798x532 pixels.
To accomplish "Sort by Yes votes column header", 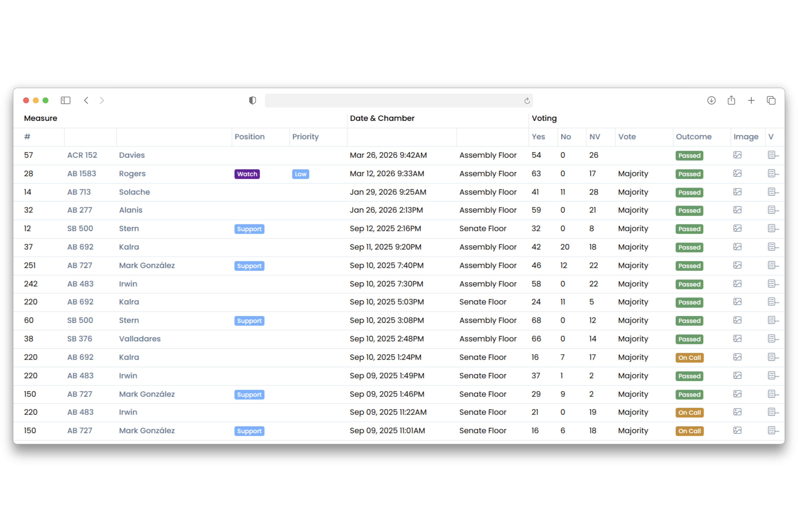I will 538,137.
